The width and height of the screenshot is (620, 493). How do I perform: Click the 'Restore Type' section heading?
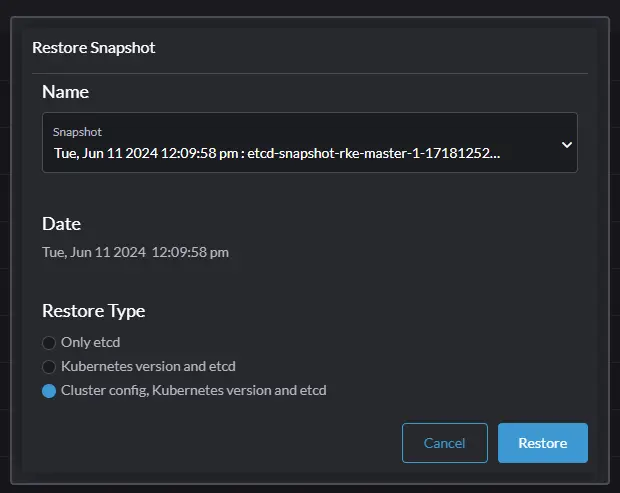(x=93, y=311)
